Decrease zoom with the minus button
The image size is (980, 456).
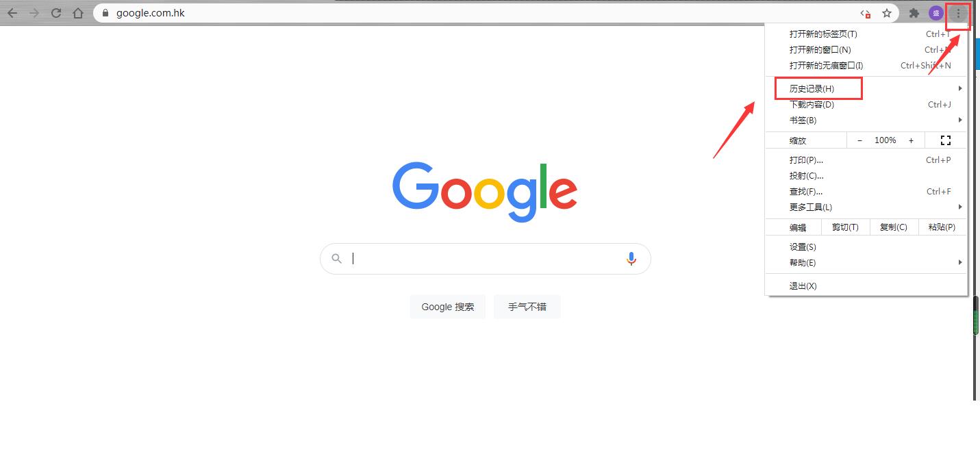859,140
